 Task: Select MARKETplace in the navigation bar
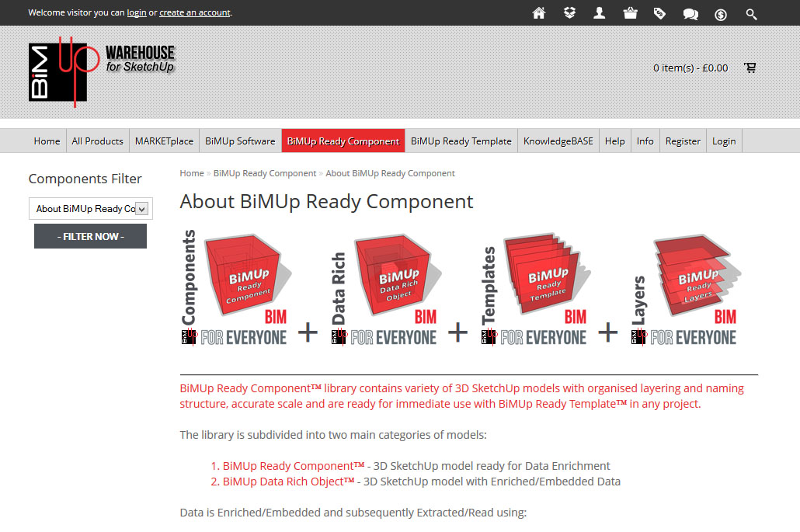click(165, 141)
